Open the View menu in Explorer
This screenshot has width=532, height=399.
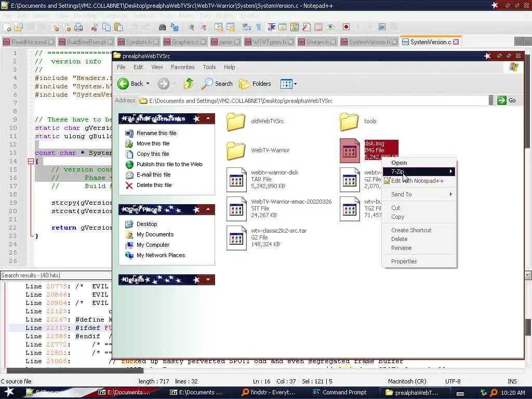point(157,67)
